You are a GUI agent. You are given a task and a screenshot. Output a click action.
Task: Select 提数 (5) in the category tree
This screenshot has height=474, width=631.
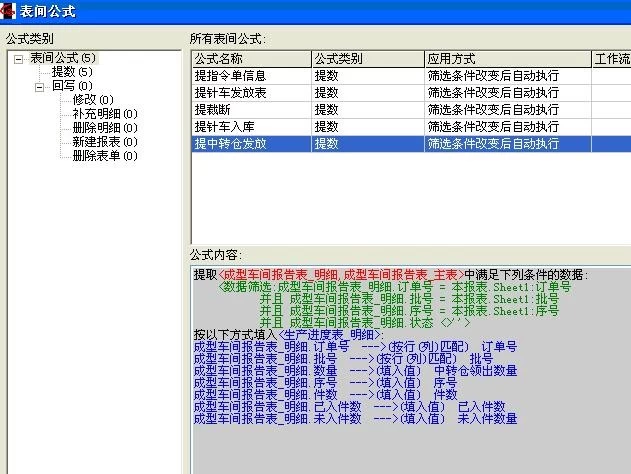tap(72, 72)
